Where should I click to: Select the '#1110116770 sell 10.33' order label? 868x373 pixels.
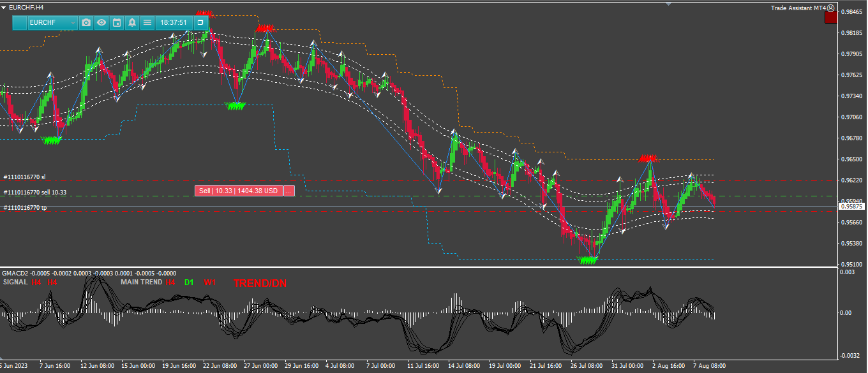click(34, 192)
